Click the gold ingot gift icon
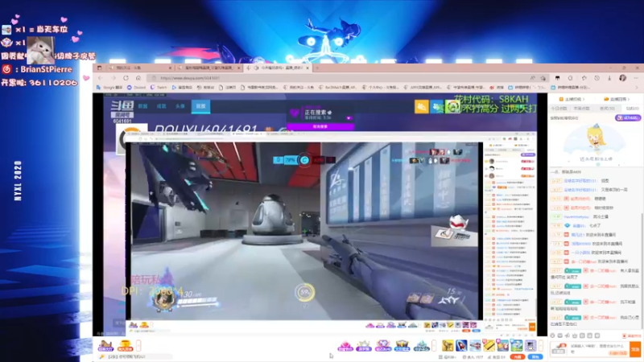Viewport: 644px width, 362px height. tap(126, 346)
